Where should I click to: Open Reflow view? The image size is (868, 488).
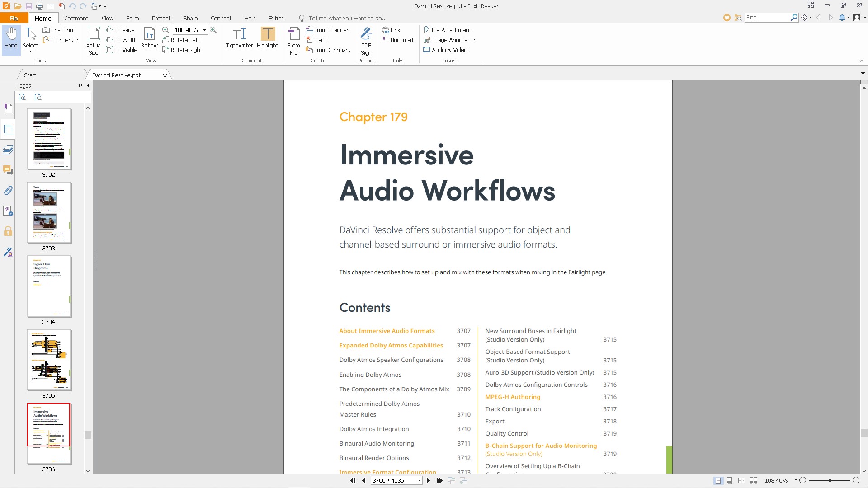click(149, 38)
